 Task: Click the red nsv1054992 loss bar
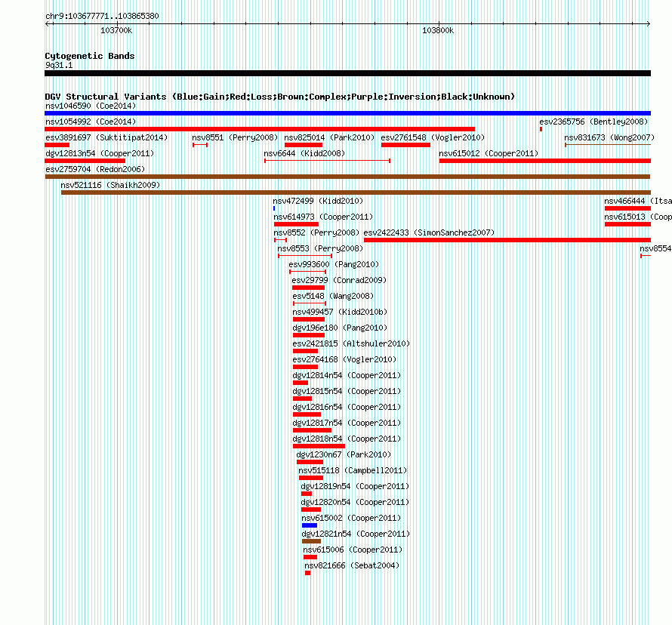(x=260, y=129)
